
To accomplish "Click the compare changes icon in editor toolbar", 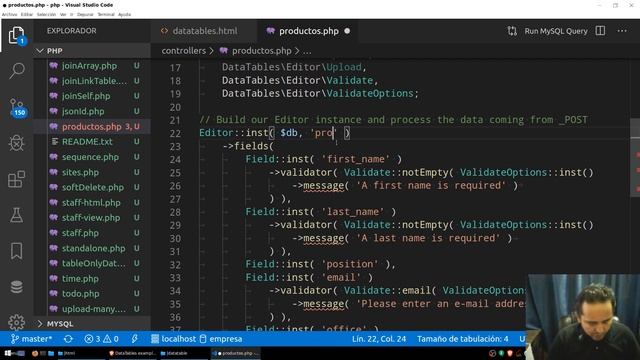I will [x=512, y=31].
